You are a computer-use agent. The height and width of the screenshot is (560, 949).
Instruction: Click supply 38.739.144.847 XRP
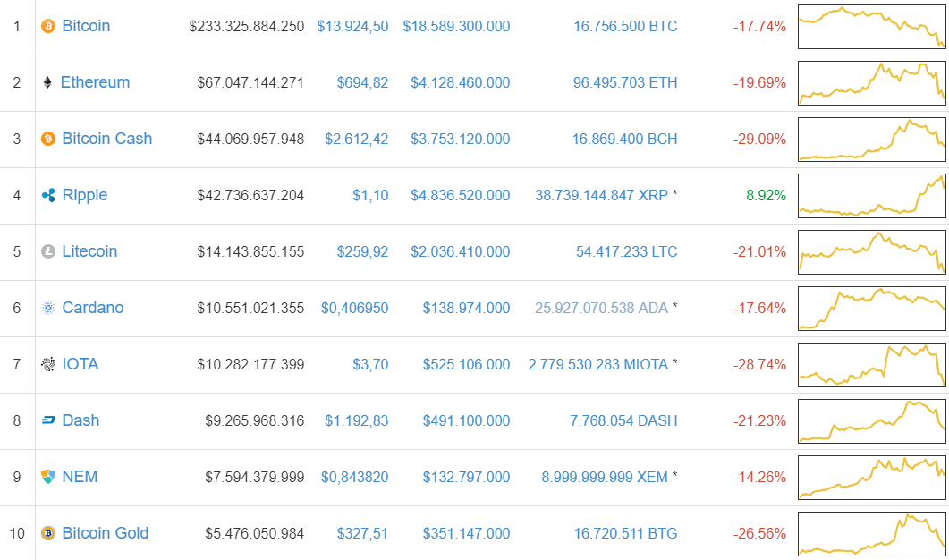tap(602, 195)
